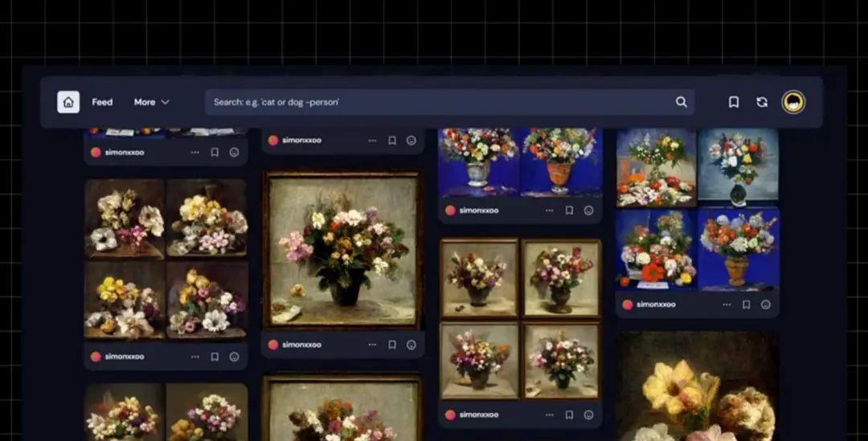Open the blue painting with orange vase beside silver vase
This screenshot has height=441, width=868.
(561, 162)
